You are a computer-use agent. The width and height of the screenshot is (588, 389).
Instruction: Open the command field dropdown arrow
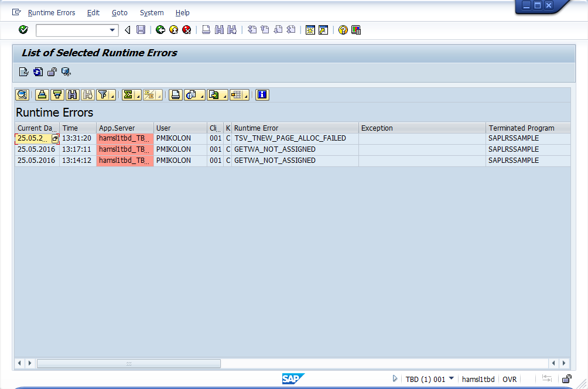coord(113,30)
